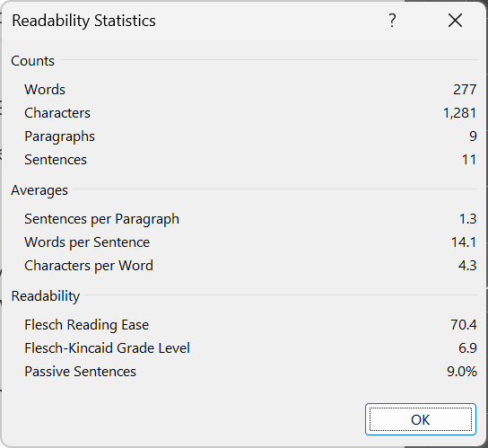Screen dimensions: 488x448
Task: Click the Words label
Action: coord(45,90)
